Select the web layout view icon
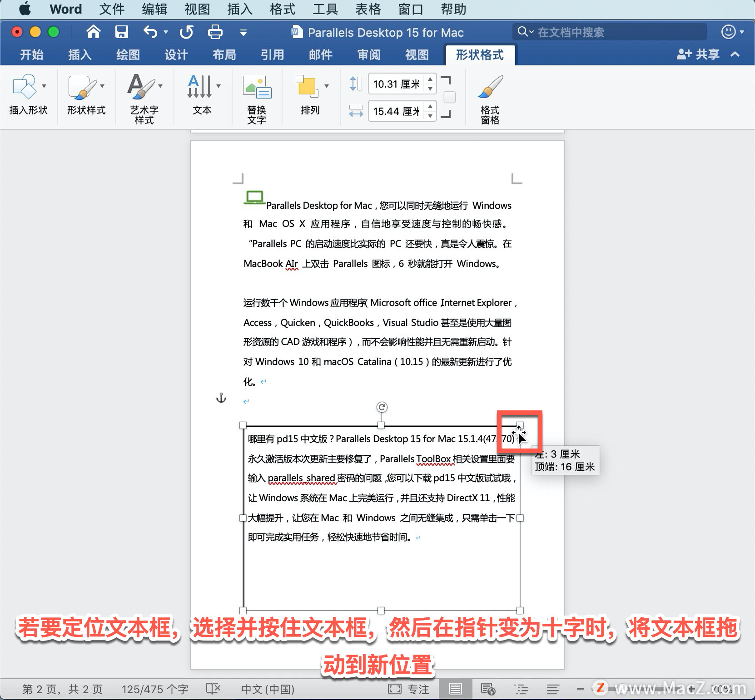Screen dimensions: 755x700 pyautogui.click(x=488, y=689)
